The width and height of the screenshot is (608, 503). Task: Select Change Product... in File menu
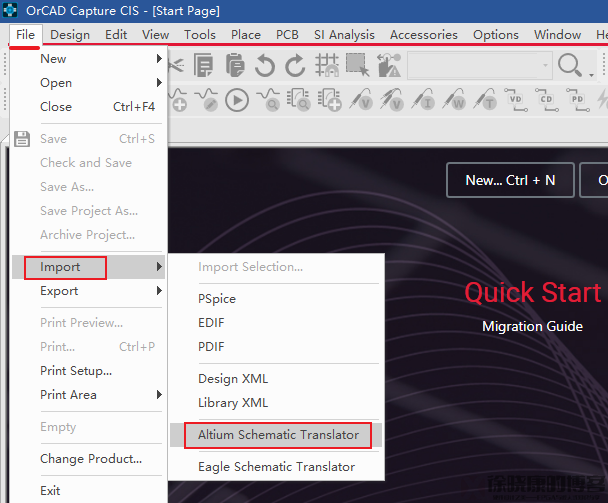point(91,459)
